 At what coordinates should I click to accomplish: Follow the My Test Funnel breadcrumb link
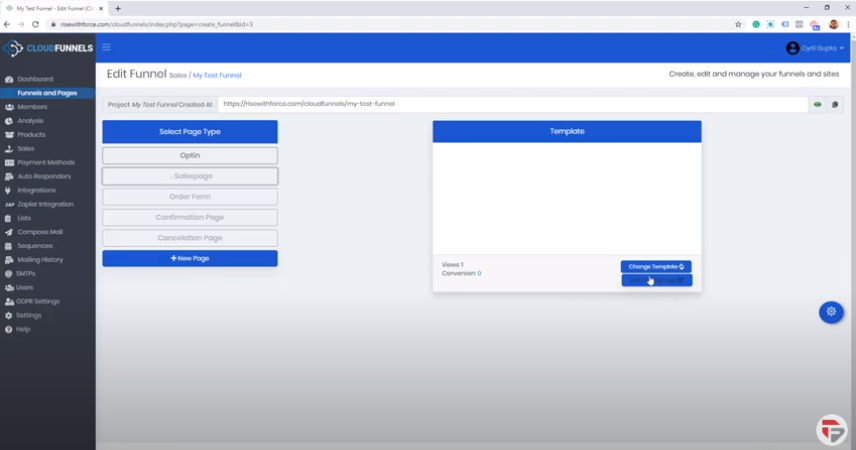tap(217, 75)
